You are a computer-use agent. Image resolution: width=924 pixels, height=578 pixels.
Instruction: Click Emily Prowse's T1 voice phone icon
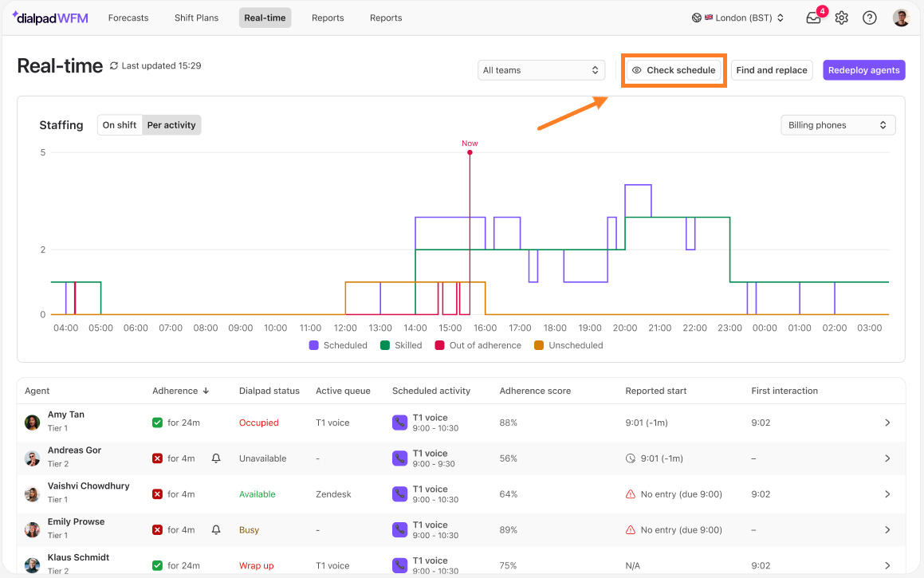(x=399, y=529)
